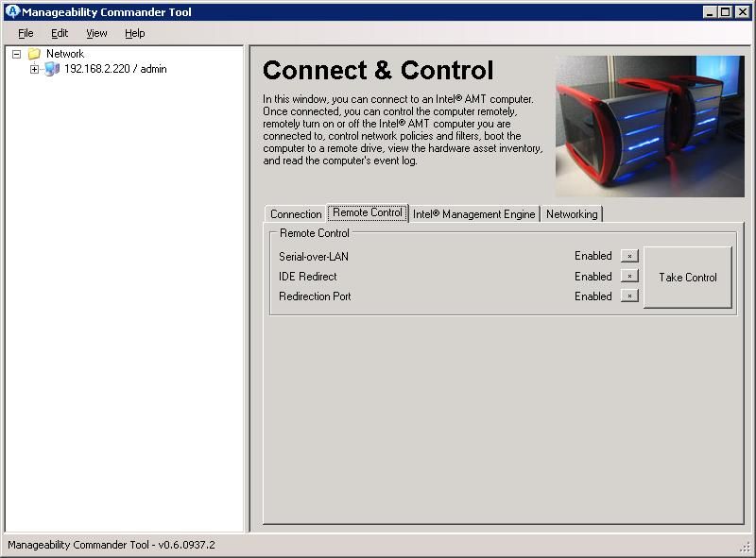Select the 192.168.2.220 / admin computer entry
This screenshot has width=756, height=558.
pyautogui.click(x=115, y=69)
